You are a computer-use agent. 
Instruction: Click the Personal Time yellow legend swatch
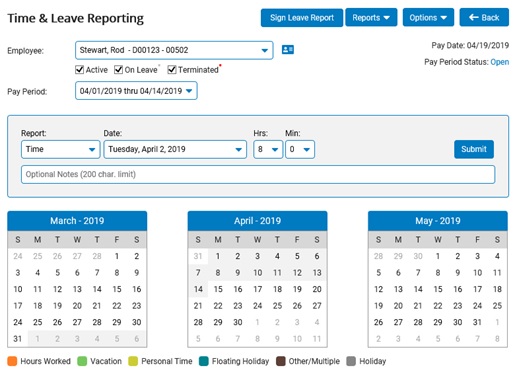click(133, 361)
